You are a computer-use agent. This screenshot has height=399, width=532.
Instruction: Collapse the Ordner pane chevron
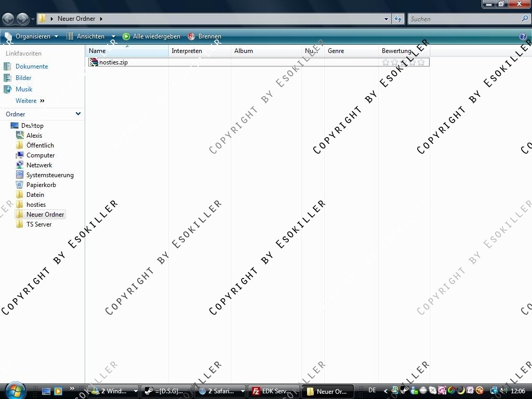coord(78,114)
